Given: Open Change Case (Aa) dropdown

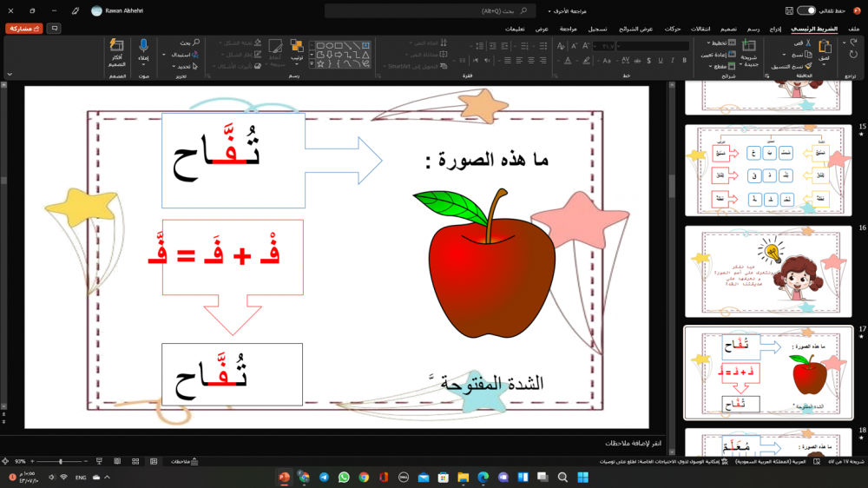Looking at the screenshot, I should [x=608, y=61].
